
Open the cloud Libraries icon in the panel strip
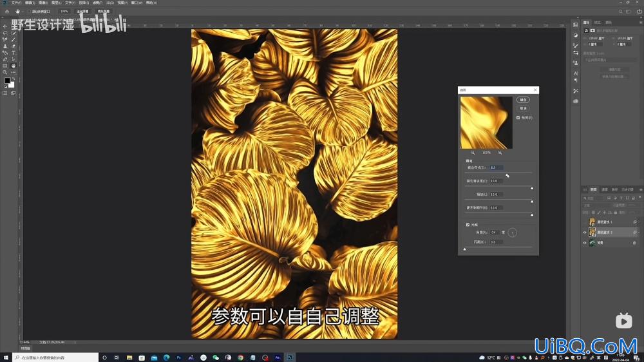coord(575,101)
